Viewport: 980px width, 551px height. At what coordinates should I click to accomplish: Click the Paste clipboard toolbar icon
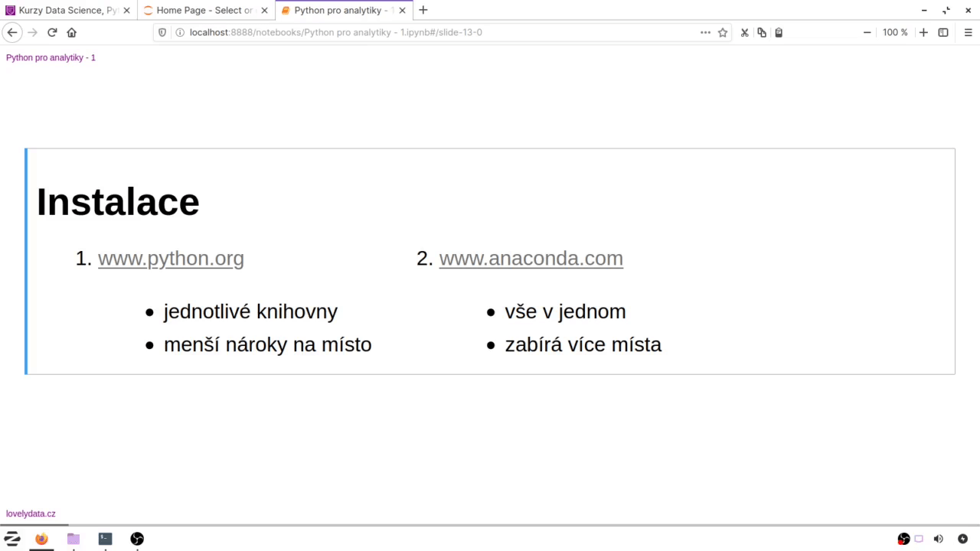pyautogui.click(x=779, y=32)
